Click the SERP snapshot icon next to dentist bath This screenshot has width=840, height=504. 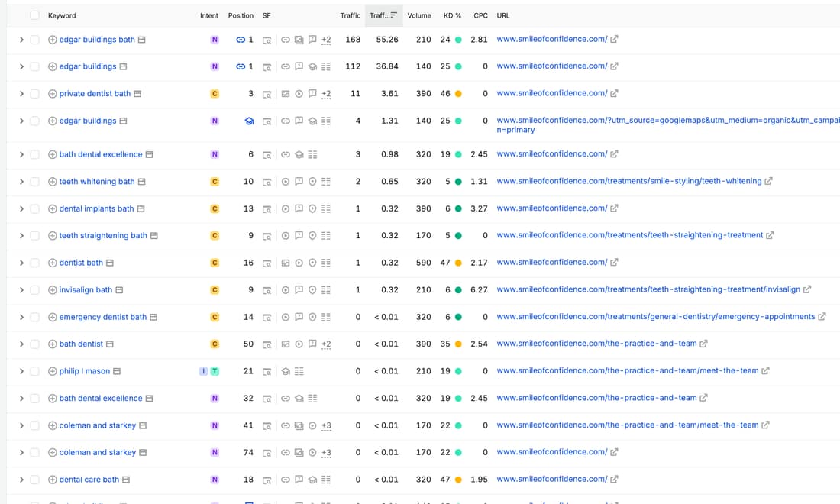click(x=267, y=263)
